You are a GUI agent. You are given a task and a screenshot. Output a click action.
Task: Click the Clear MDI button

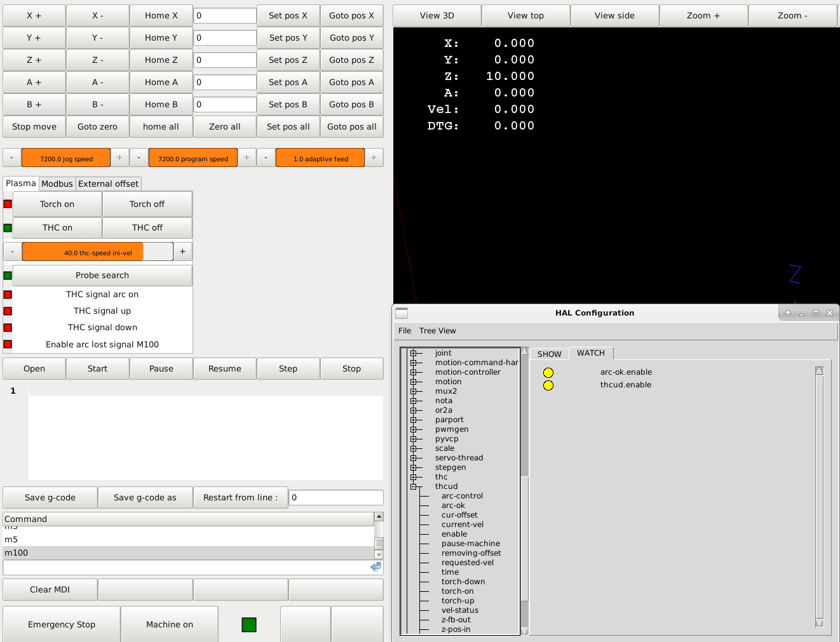click(50, 589)
